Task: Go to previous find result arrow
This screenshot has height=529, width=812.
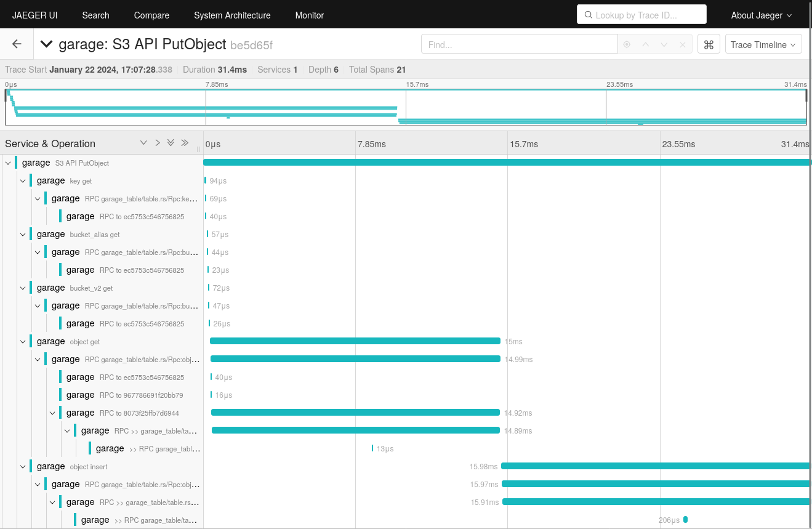Action: [x=645, y=44]
